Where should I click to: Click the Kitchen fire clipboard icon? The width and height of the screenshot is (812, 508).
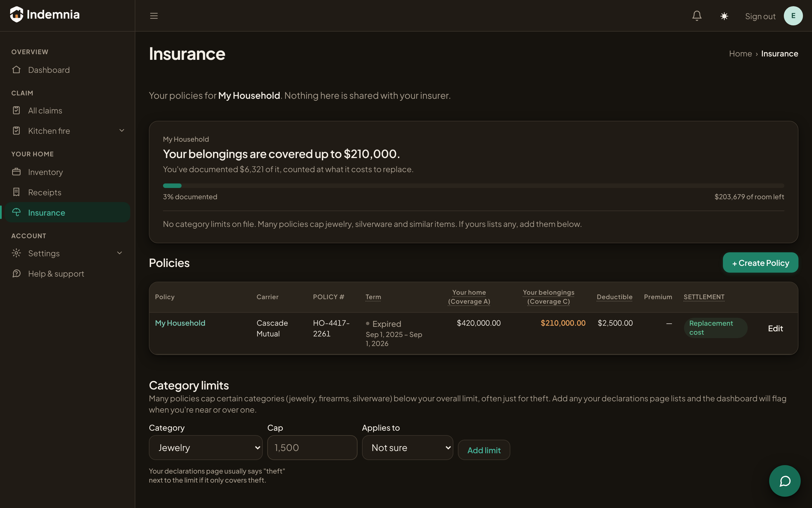(16, 130)
